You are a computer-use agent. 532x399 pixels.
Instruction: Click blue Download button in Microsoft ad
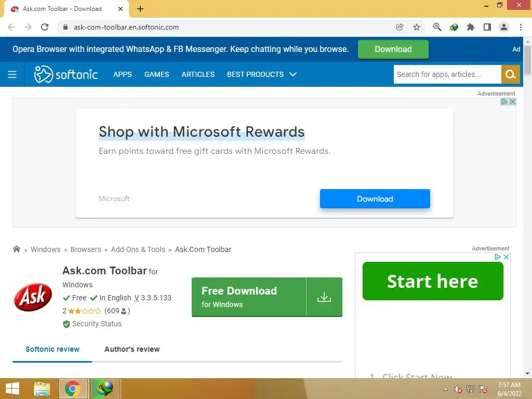(375, 199)
